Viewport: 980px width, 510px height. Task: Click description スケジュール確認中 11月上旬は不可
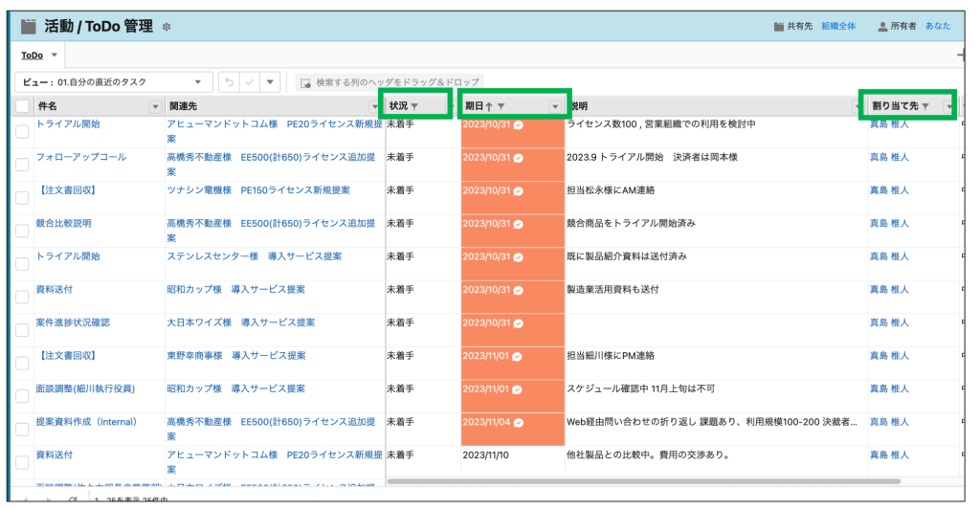pos(640,388)
